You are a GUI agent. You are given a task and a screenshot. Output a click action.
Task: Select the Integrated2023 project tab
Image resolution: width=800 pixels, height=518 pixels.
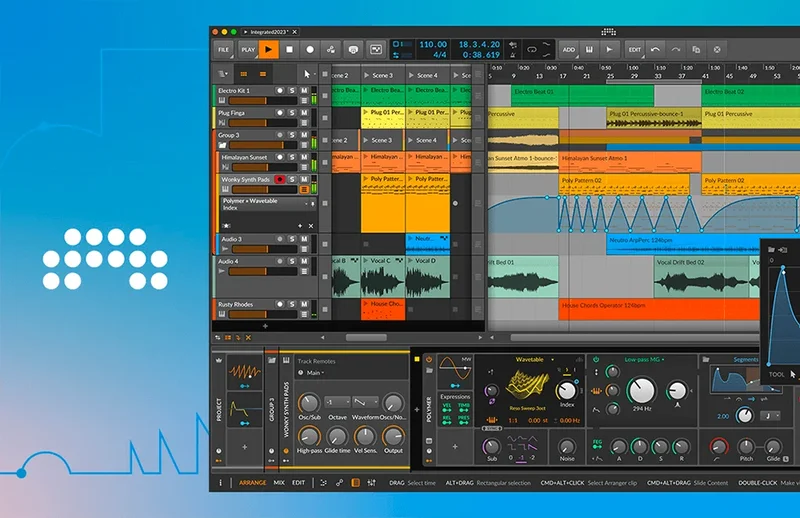[x=269, y=32]
